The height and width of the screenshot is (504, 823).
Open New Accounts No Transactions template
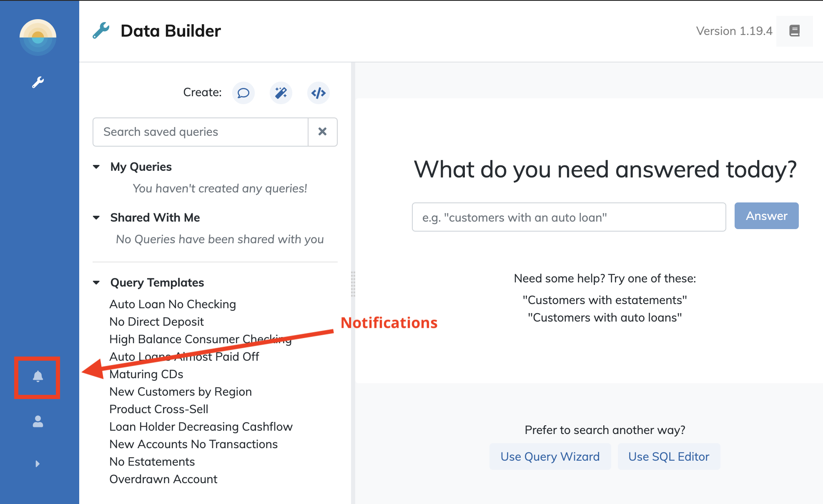point(193,444)
